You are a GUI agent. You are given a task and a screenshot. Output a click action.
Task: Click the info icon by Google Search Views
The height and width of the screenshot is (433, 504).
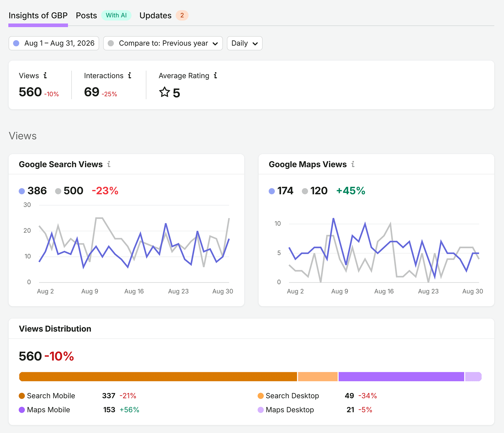coord(109,164)
